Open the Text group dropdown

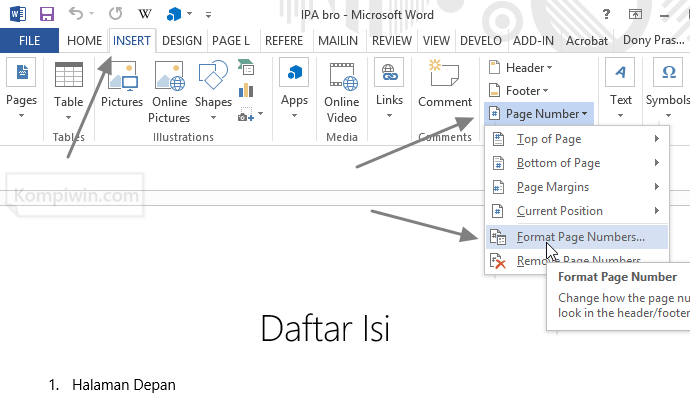click(x=620, y=88)
